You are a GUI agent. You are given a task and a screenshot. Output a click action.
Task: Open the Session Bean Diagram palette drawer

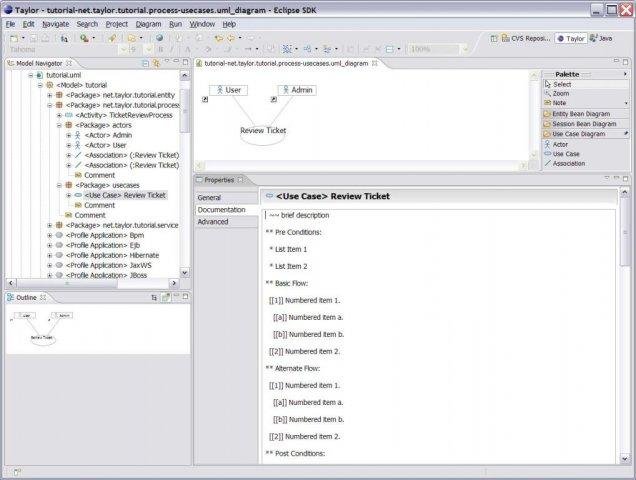585,124
